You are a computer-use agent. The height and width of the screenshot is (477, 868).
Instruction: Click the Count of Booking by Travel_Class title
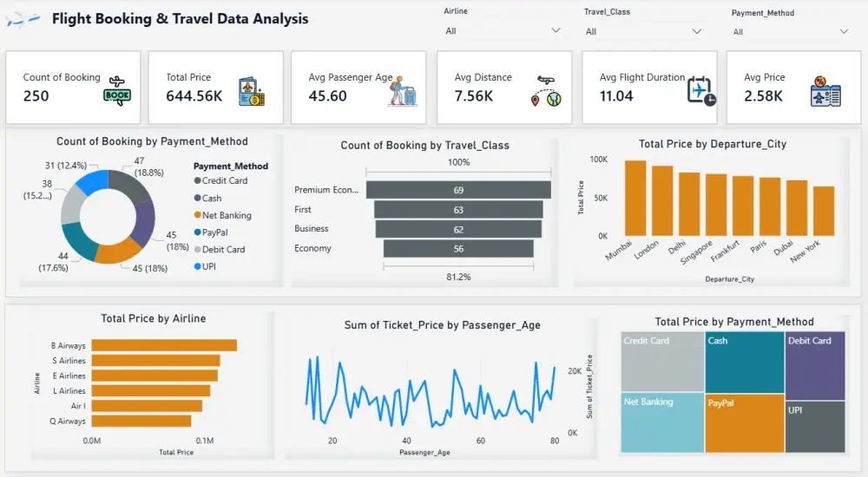(x=424, y=145)
